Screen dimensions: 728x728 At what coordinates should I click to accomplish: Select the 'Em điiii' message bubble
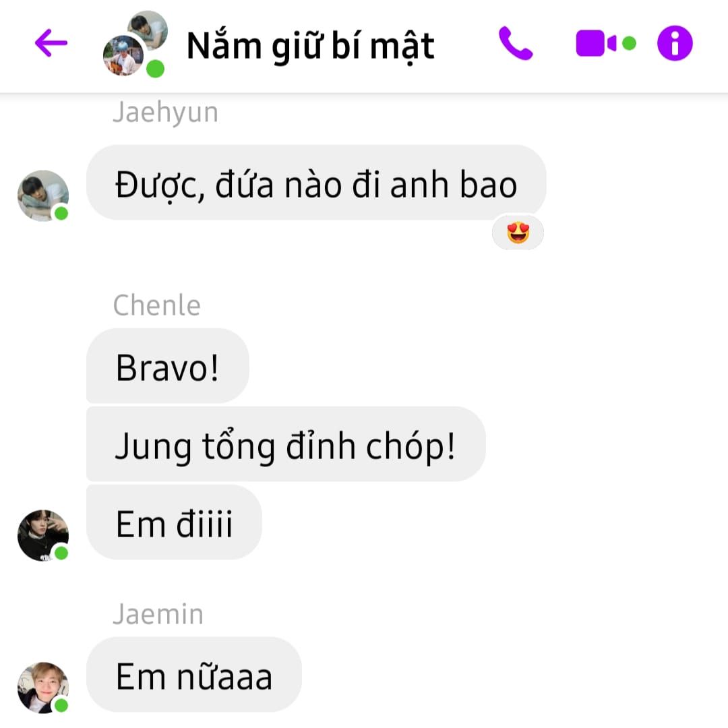(x=174, y=522)
